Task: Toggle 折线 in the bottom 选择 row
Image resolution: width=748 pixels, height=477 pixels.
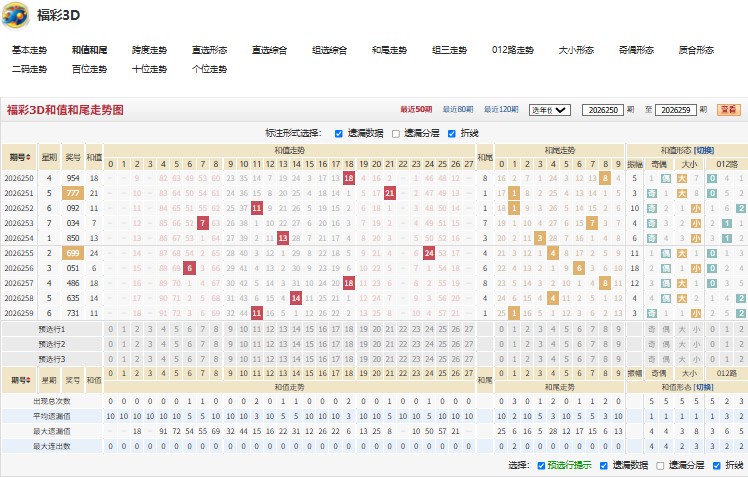Action: 717,465
